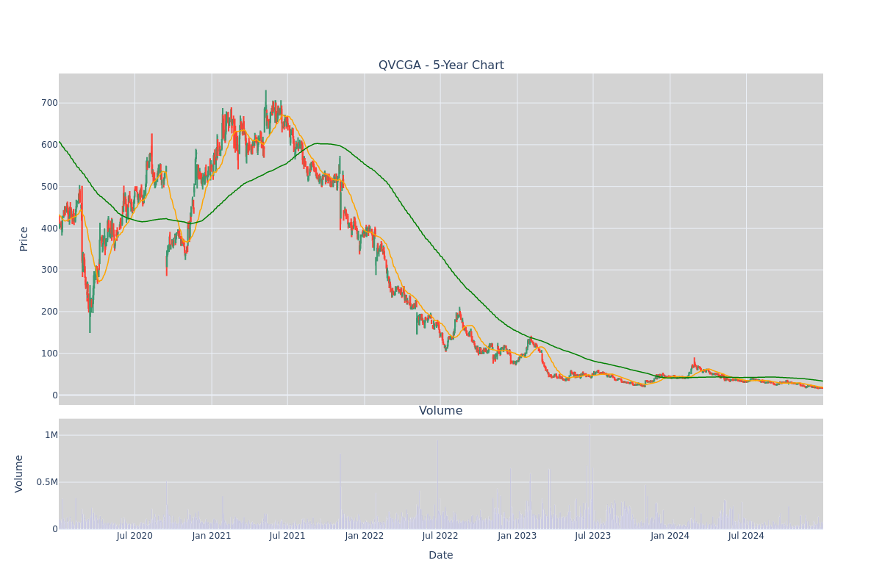Click the Jan 2022 date label
Image resolution: width=882 pixels, height=588 pixels.
tap(365, 536)
